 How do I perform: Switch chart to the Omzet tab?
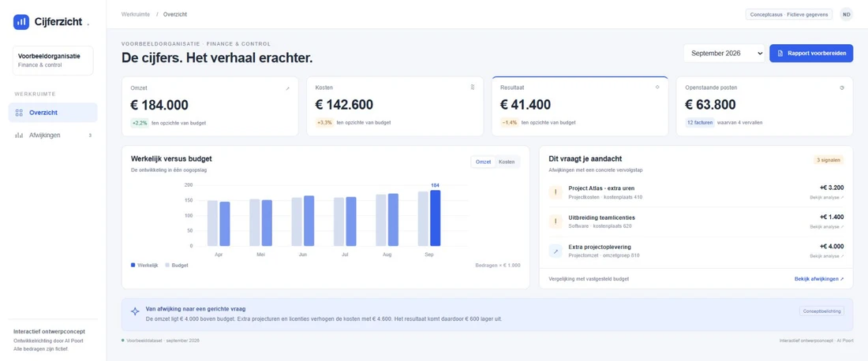pyautogui.click(x=484, y=162)
